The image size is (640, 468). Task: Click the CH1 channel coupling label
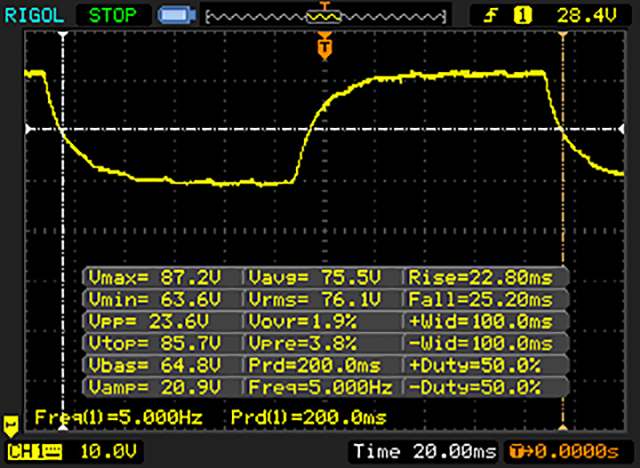[x=35, y=452]
